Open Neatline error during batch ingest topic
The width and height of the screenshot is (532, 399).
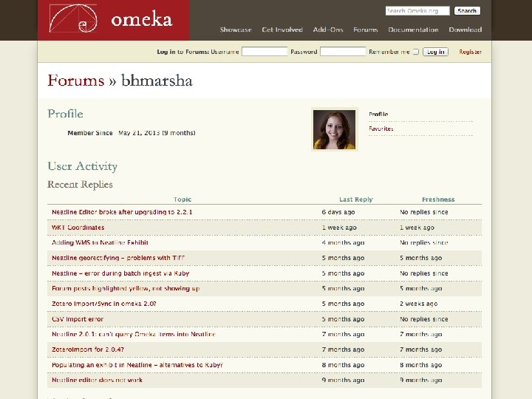coord(120,273)
